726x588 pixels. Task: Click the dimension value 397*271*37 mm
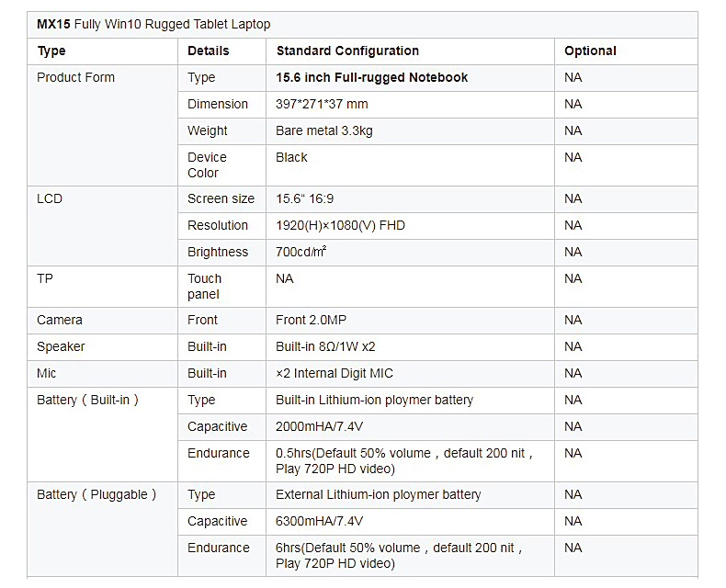(322, 105)
